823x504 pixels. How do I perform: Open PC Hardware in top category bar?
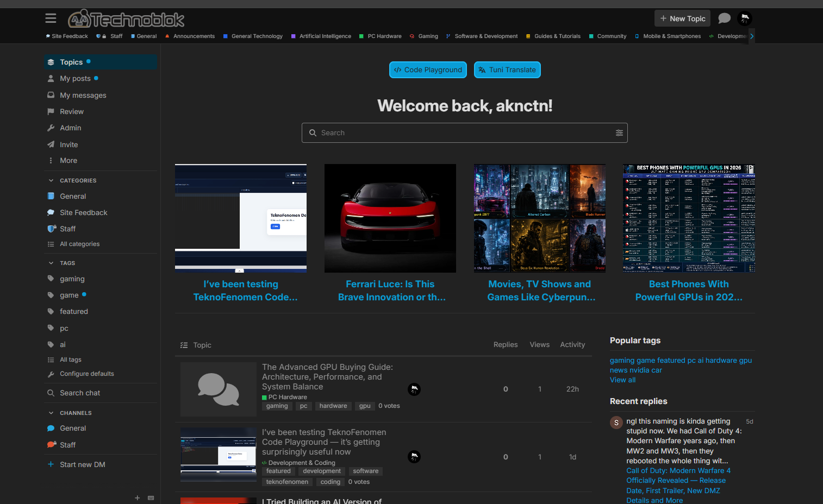(x=381, y=36)
